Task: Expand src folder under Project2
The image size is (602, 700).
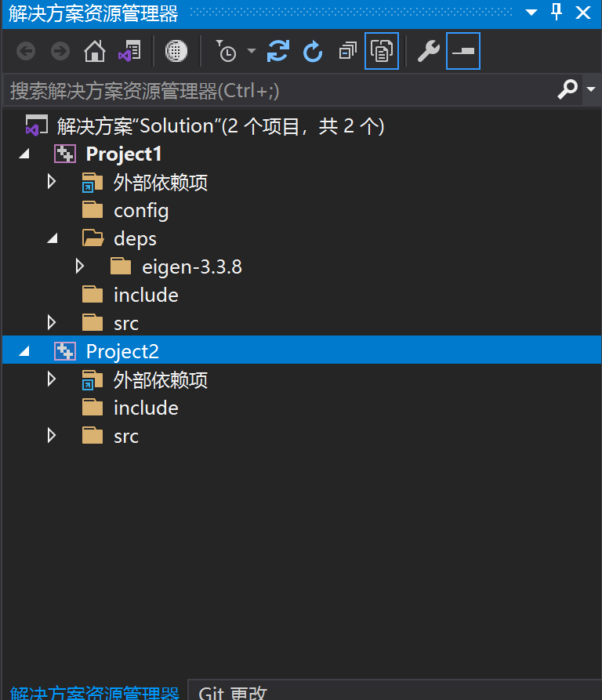Action: [52, 435]
